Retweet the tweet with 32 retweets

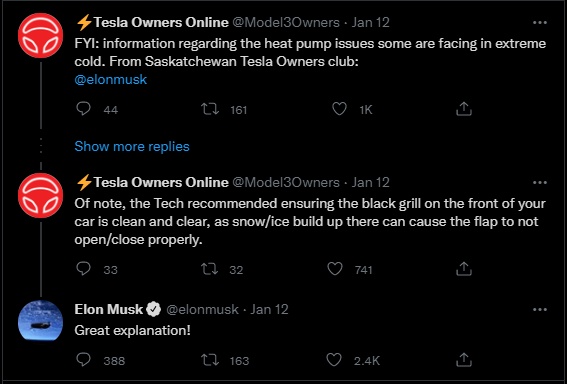[x=210, y=269]
